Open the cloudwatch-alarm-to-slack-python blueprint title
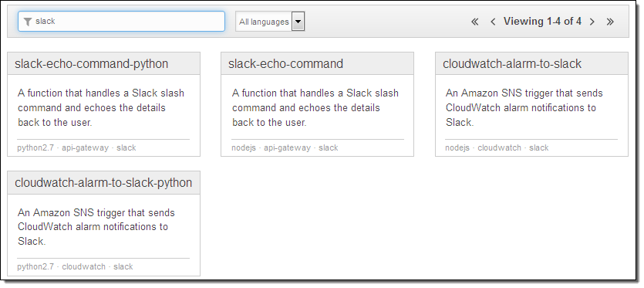Image resolution: width=644 pixels, height=288 pixels. coord(103,183)
